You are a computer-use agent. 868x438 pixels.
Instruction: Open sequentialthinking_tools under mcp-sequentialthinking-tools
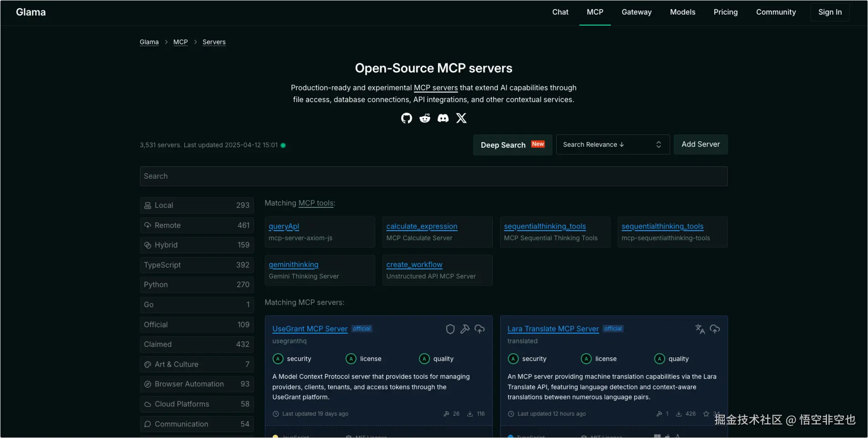(662, 227)
